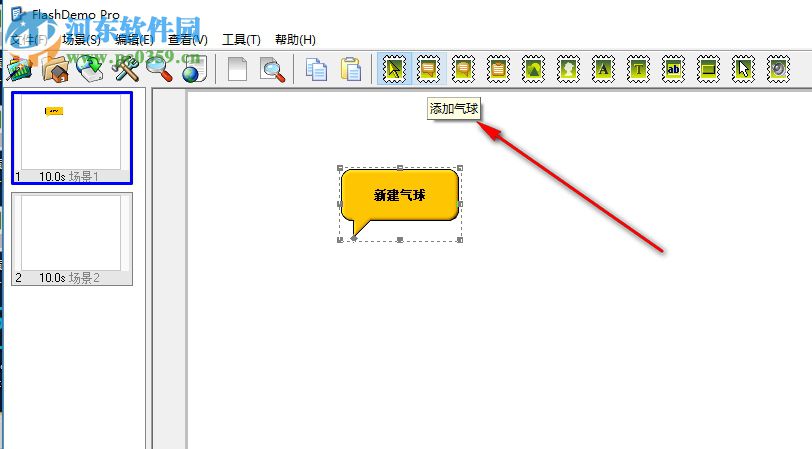This screenshot has height=449, width=812.
Task: Click the portrait silhouette stamp tool
Action: pos(568,68)
